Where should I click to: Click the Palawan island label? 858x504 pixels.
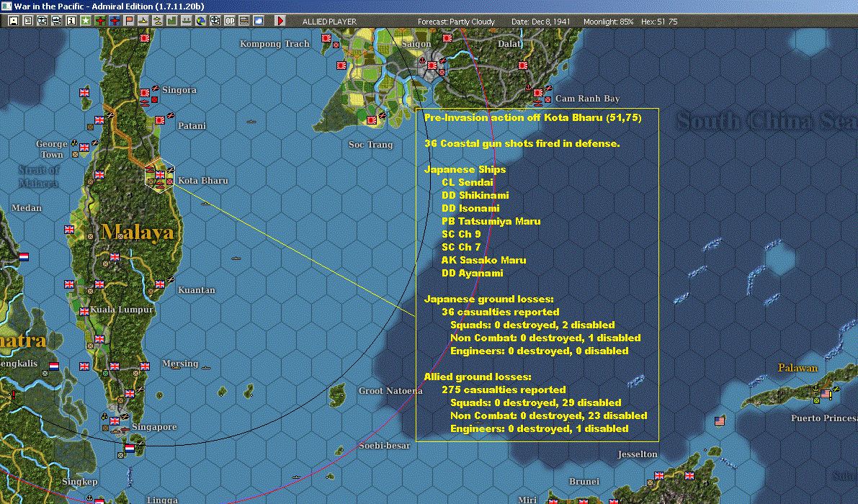click(797, 368)
